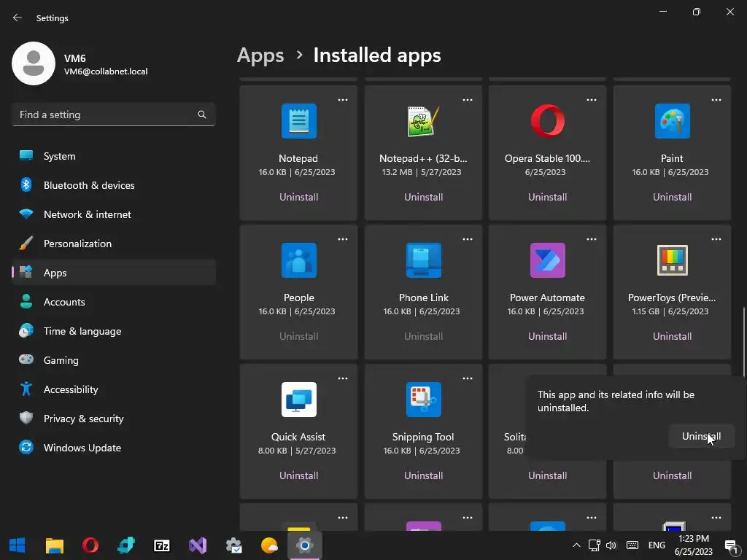Click the Opera Stable app icon
747x560 pixels.
tap(547, 121)
